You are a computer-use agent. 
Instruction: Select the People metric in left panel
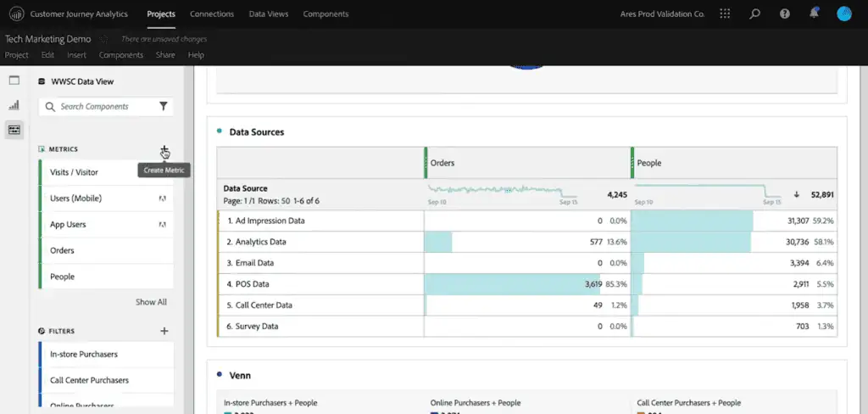point(106,277)
